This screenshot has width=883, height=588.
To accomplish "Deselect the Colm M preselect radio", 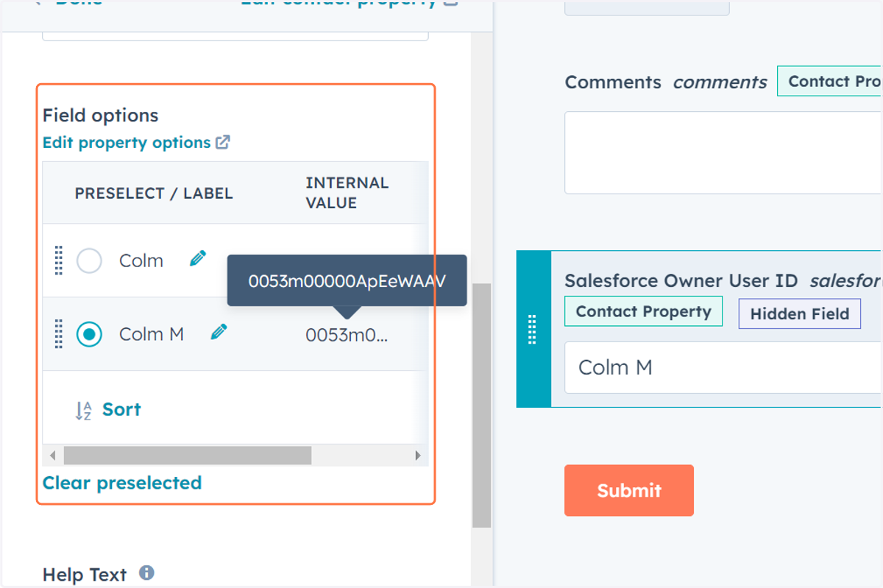I will pyautogui.click(x=89, y=334).
